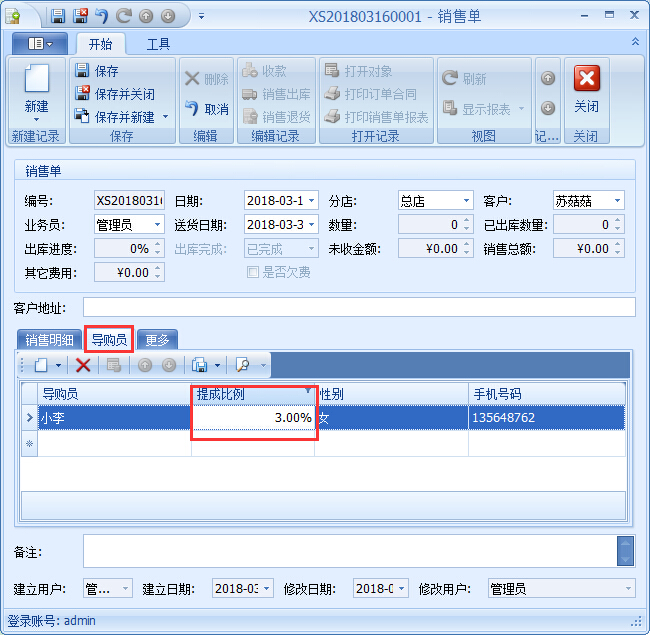Image resolution: width=650 pixels, height=635 pixels.
Task: Click the previous record up-arrow in the ribbon
Action: point(547,78)
